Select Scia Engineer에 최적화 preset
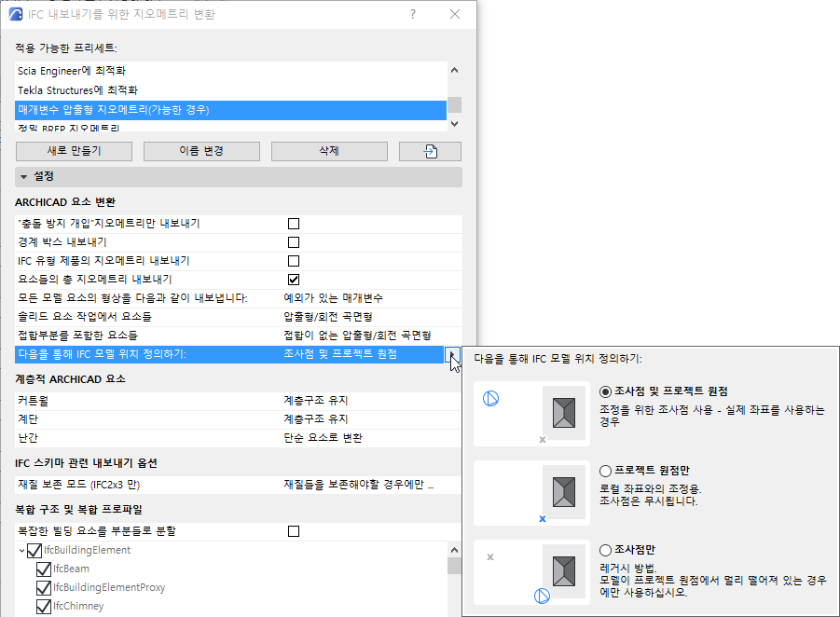Image resolution: width=840 pixels, height=617 pixels. 231,71
